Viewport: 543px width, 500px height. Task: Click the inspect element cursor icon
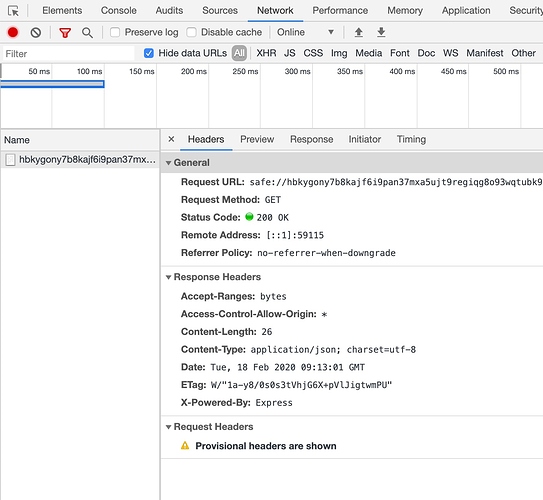pyautogui.click(x=13, y=11)
